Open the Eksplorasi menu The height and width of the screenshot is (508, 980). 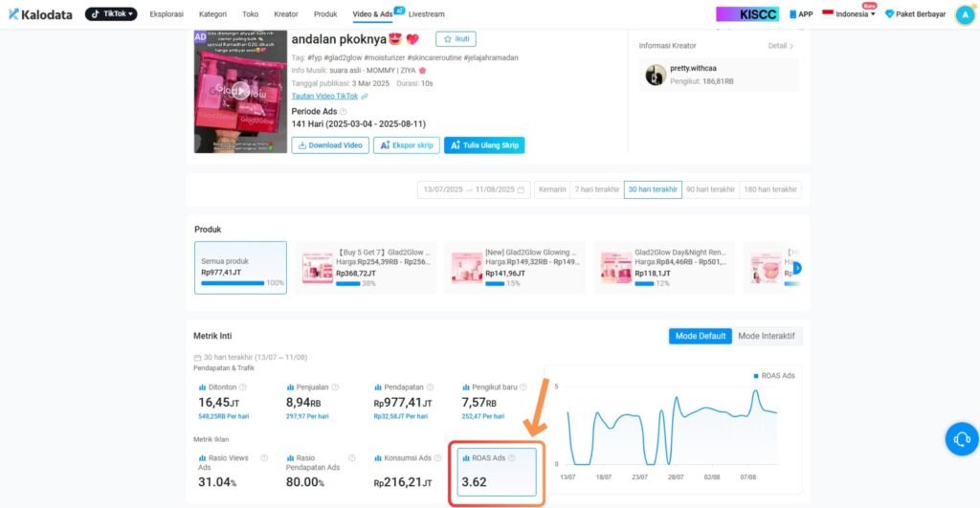coord(167,13)
